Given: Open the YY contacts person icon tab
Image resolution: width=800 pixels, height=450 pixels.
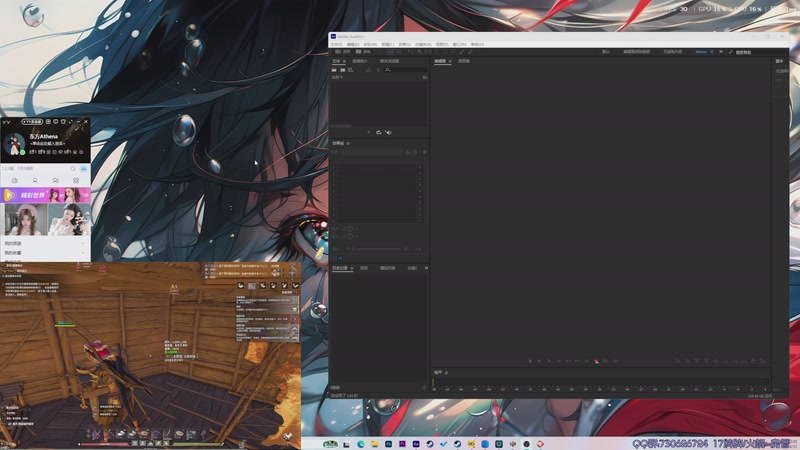Looking at the screenshot, I should click(35, 181).
